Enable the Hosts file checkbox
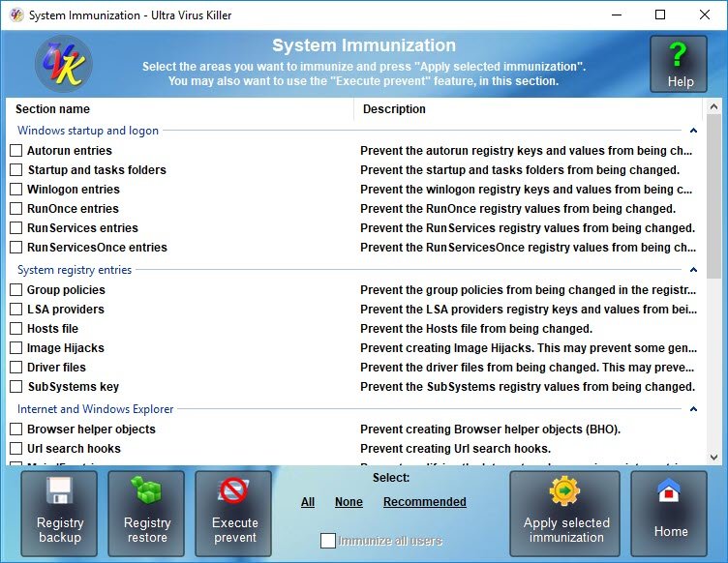This screenshot has width=728, height=563. pyautogui.click(x=16, y=328)
